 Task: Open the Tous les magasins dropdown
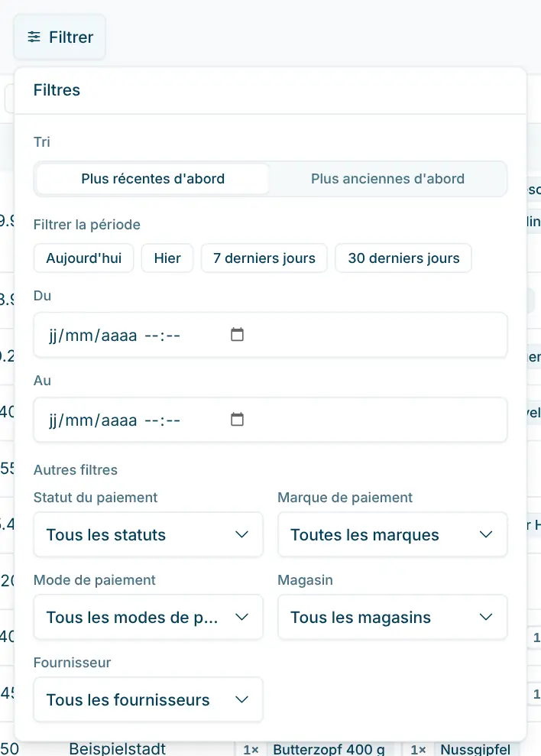point(393,617)
